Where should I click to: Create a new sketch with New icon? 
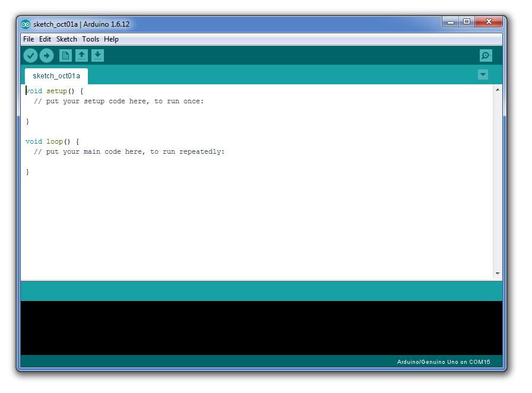coord(65,56)
